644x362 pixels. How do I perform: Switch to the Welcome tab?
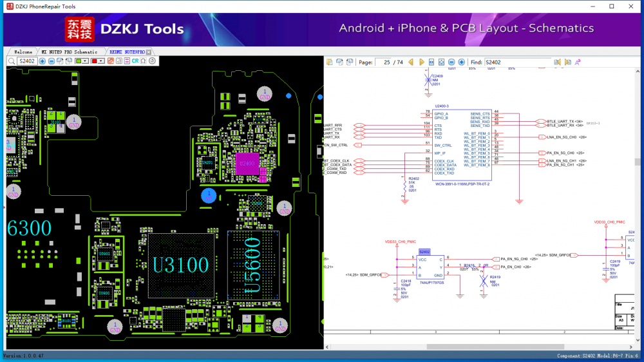click(23, 52)
